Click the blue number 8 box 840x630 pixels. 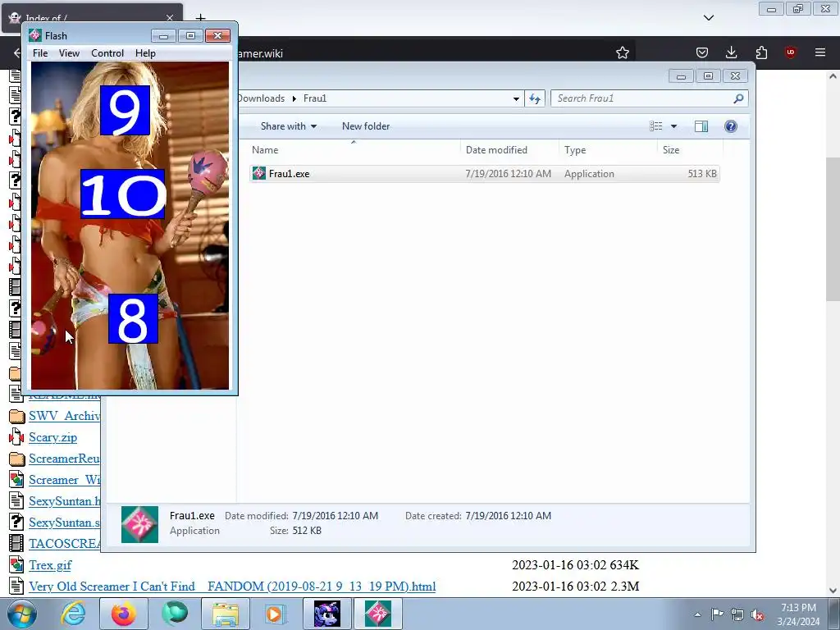click(133, 319)
